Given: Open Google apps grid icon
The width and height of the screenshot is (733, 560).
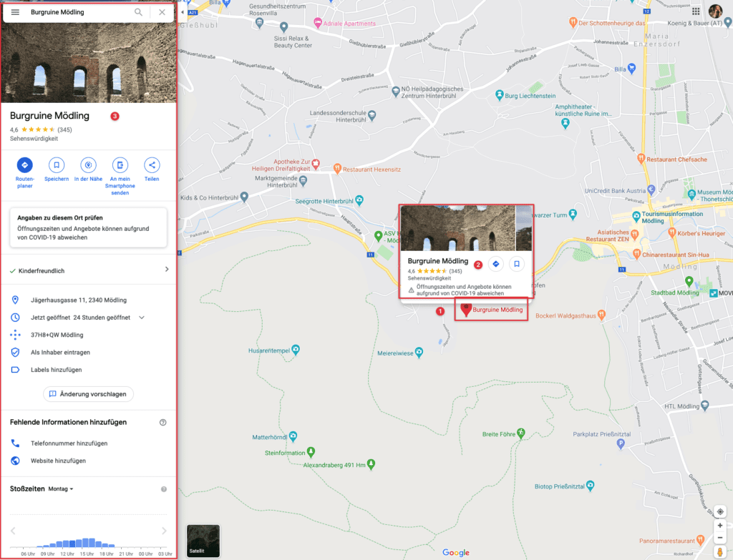Looking at the screenshot, I should click(x=696, y=11).
